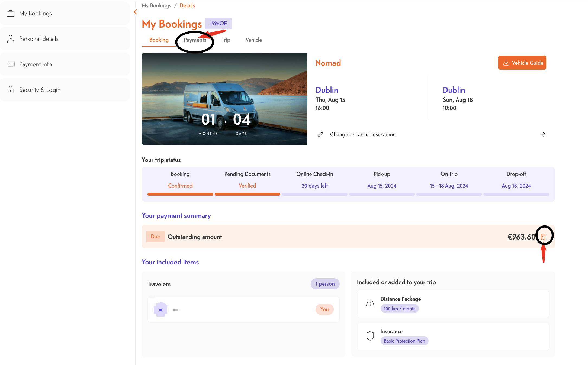This screenshot has width=588, height=365.
Task: Click the Due badge
Action: point(155,237)
